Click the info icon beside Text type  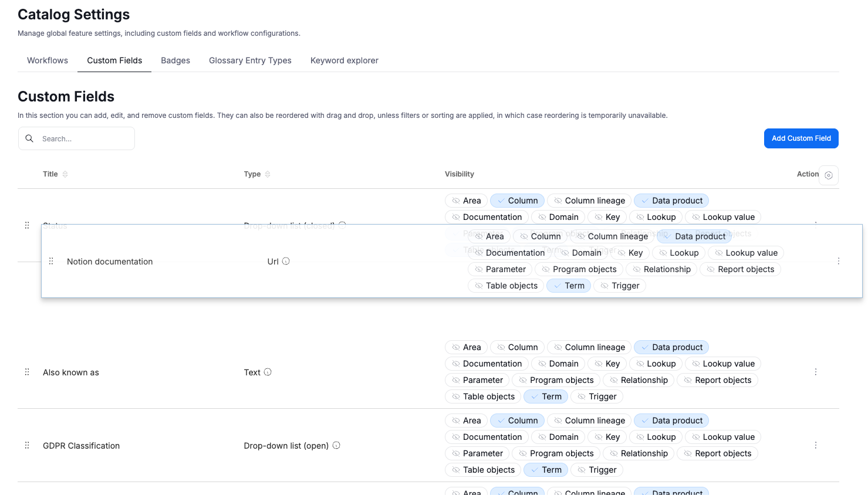coord(268,372)
